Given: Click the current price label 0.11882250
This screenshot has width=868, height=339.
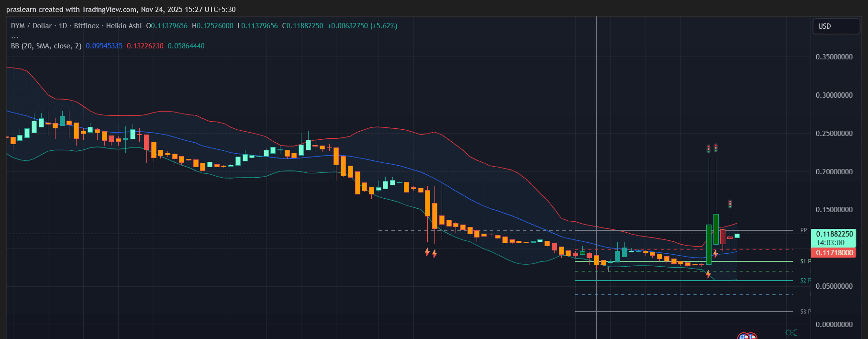Looking at the screenshot, I should tap(835, 234).
